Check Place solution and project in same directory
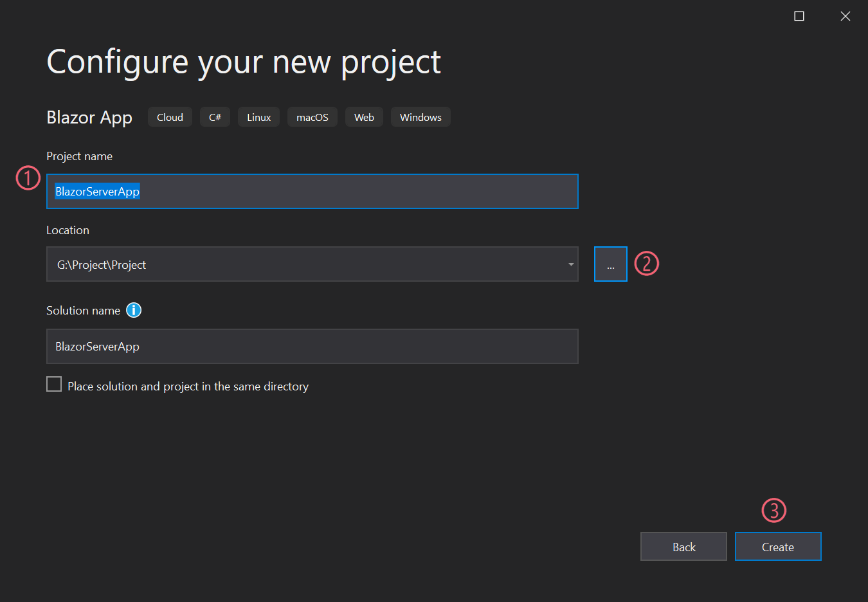 click(54, 385)
